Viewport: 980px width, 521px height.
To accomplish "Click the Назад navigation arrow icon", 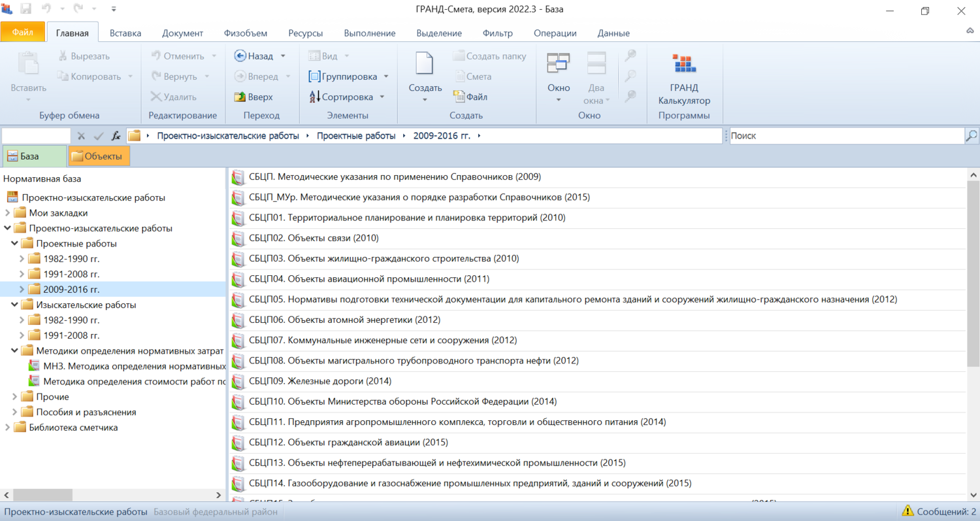I will coord(240,56).
